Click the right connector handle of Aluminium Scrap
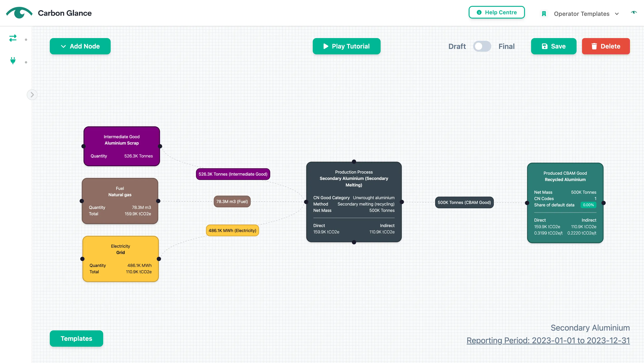 pyautogui.click(x=160, y=146)
